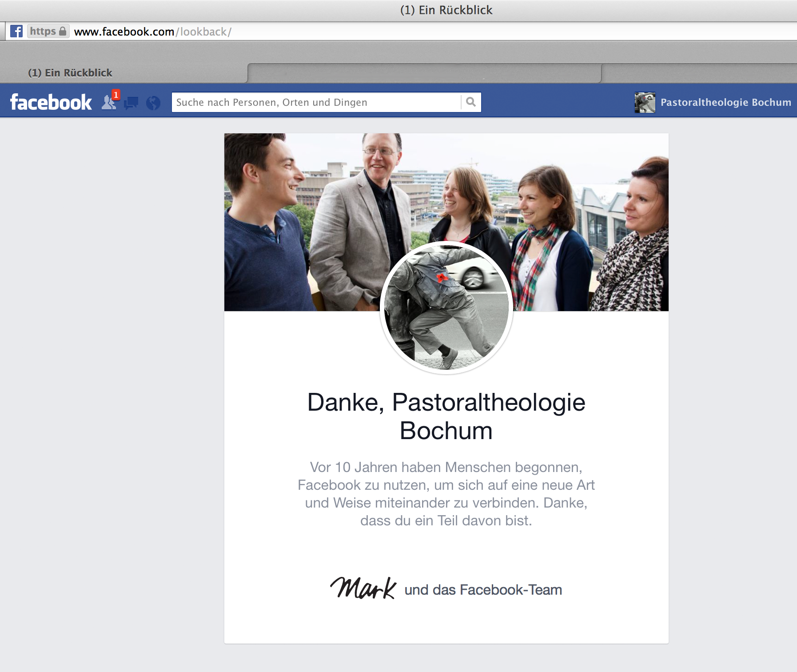Click the search magnifier button
Image resolution: width=797 pixels, height=672 pixels.
click(471, 102)
